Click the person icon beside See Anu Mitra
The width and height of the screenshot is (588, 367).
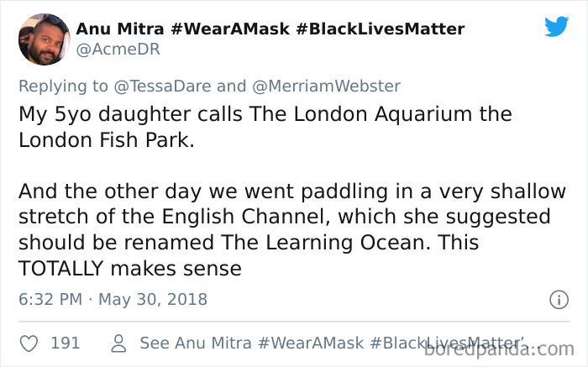118,343
